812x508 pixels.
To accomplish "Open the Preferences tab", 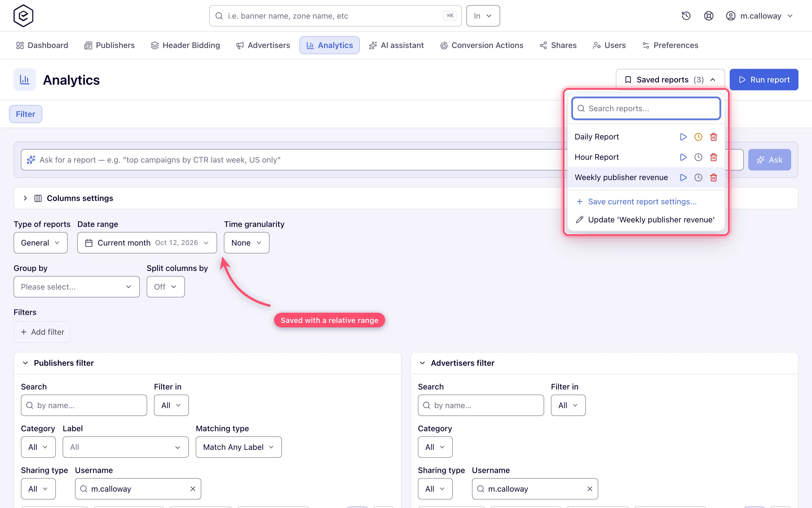I will pos(670,45).
